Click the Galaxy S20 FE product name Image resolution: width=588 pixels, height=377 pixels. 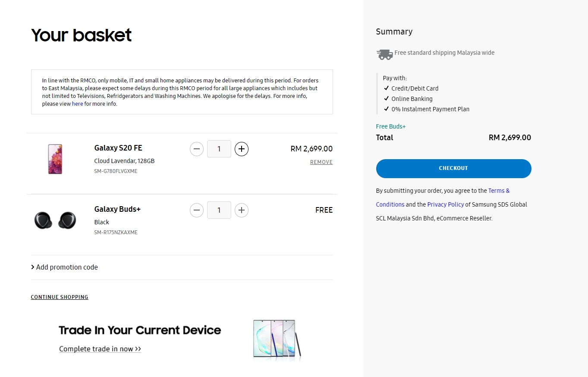coord(118,148)
